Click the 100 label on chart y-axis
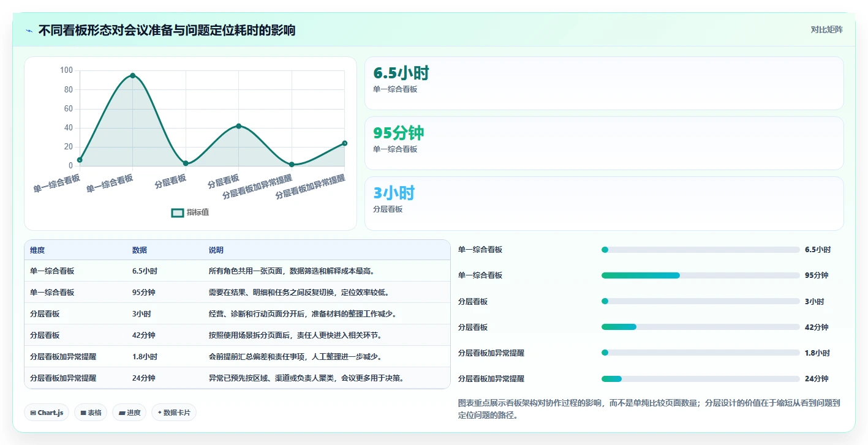The width and height of the screenshot is (868, 445). [66, 70]
